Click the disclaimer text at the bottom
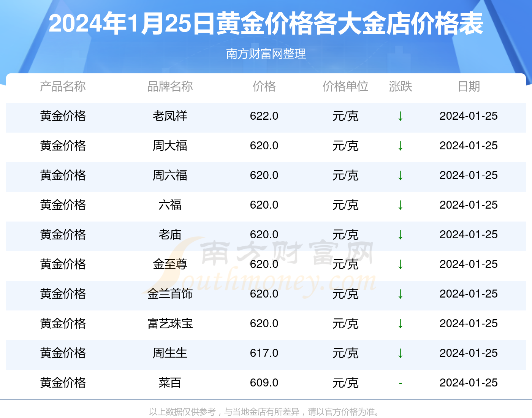532x418 pixels. 266,410
